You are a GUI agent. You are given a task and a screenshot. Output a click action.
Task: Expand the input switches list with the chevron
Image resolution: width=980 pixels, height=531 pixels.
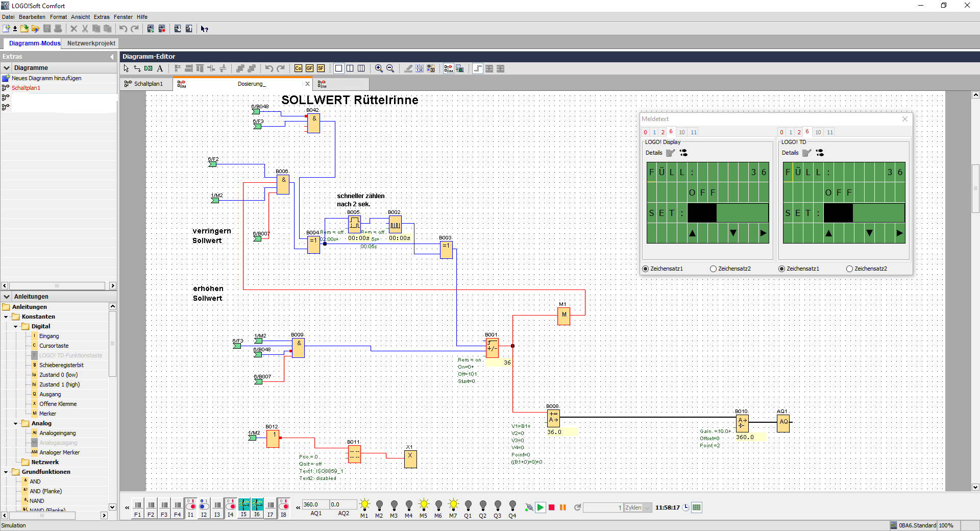pyautogui.click(x=127, y=508)
